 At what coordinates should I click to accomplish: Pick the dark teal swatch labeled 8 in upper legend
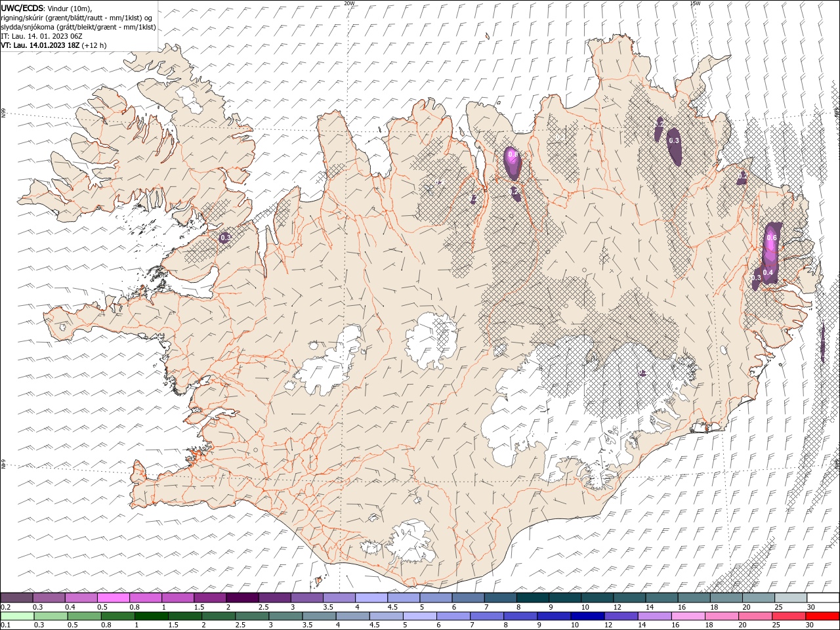[532, 598]
